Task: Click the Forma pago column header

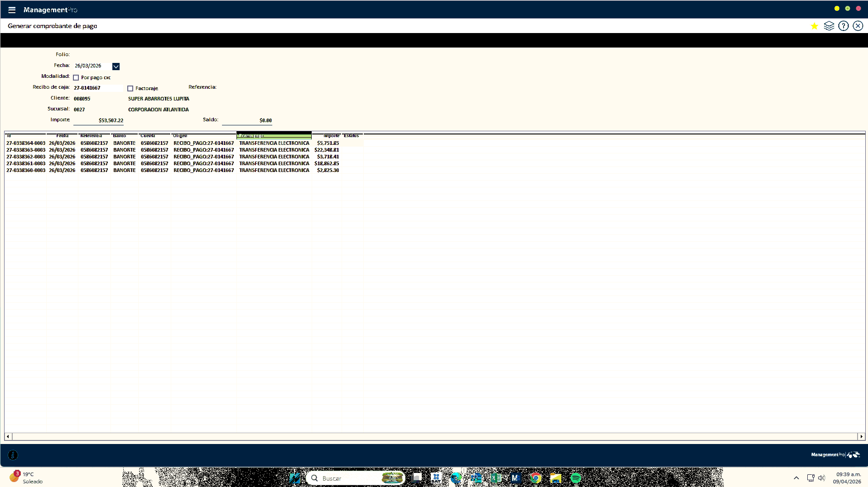Action: click(x=274, y=136)
